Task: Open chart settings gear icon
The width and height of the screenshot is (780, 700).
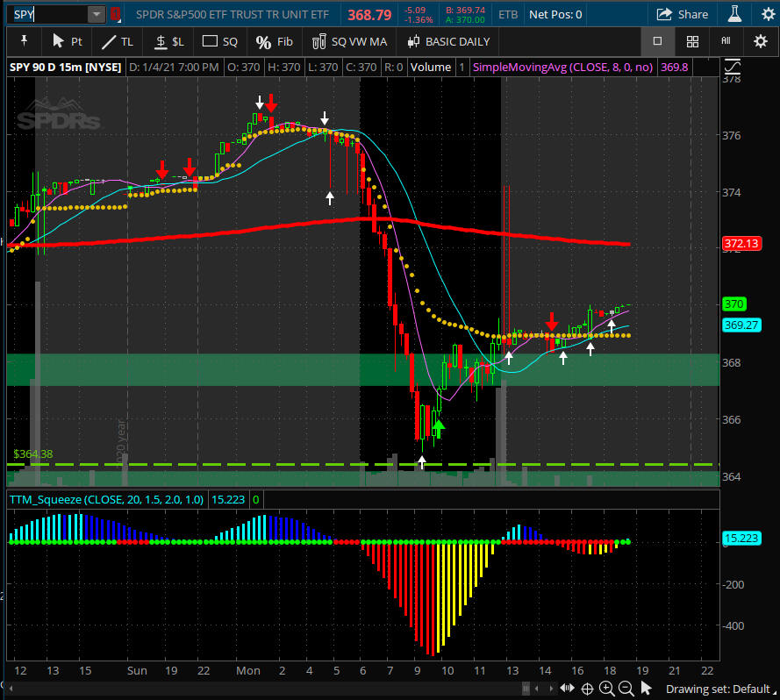Action: point(761,41)
